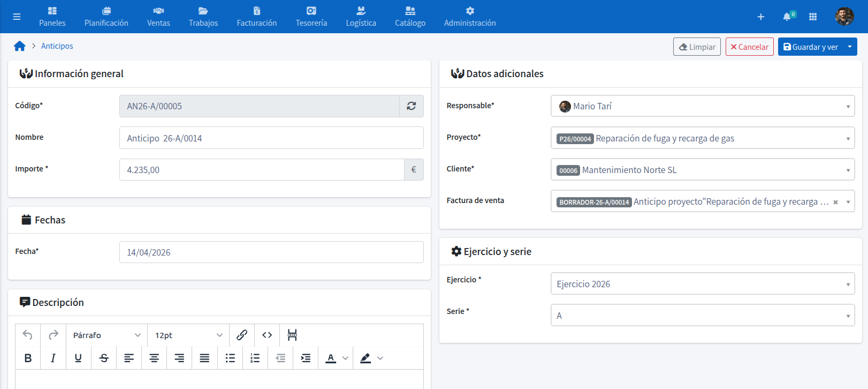Open the Facturación menu
The image size is (868, 389).
(x=256, y=17)
